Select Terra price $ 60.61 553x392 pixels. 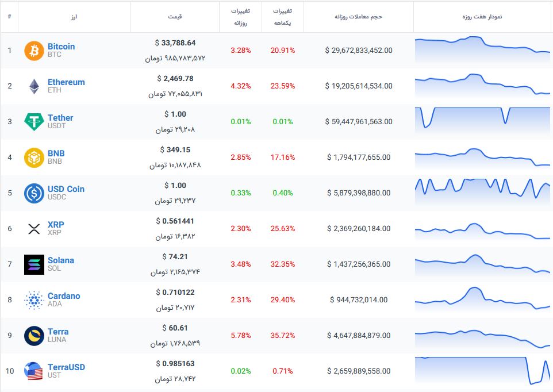(x=175, y=328)
